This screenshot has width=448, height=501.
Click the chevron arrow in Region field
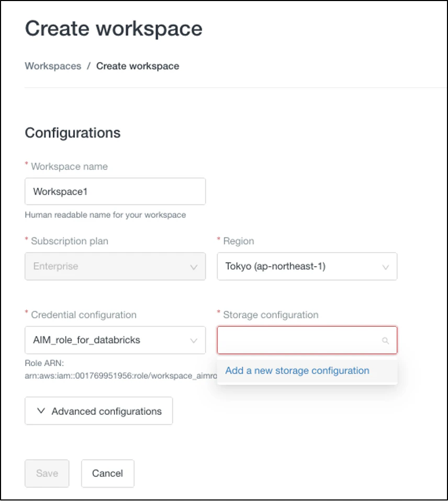coord(386,267)
